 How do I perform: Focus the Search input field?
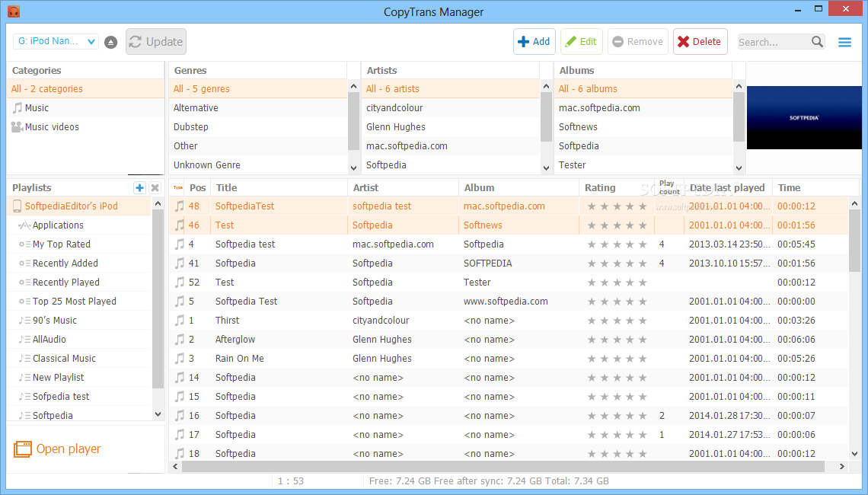pos(774,42)
